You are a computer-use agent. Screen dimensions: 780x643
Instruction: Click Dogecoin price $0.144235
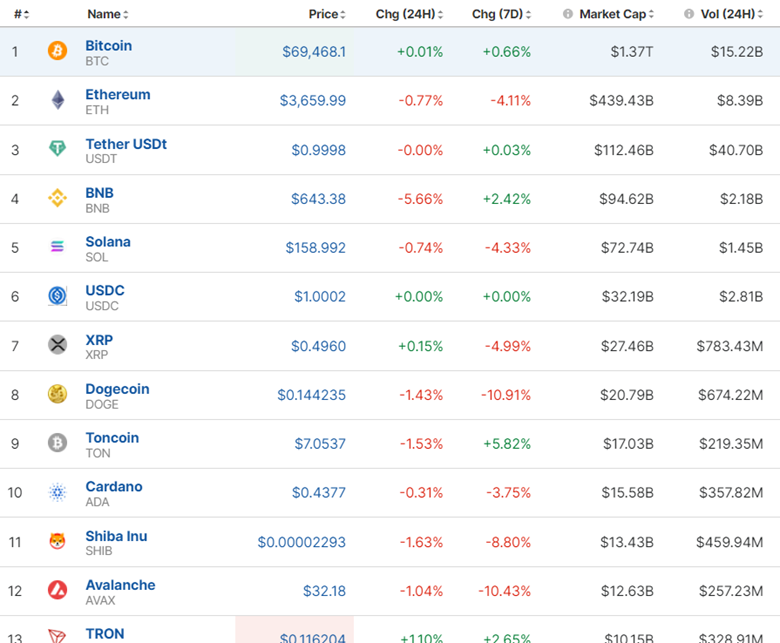[311, 395]
